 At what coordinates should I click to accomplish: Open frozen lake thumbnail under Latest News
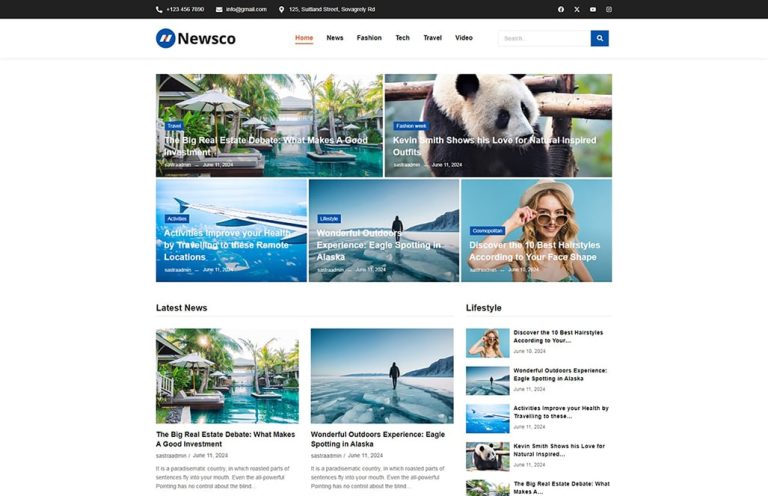click(382, 376)
